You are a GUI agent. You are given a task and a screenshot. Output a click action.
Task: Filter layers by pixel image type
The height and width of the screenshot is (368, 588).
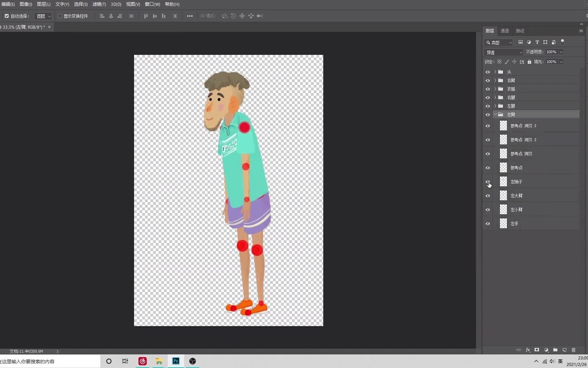[x=521, y=42]
